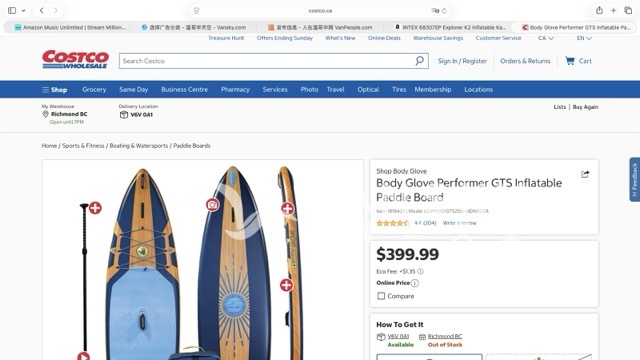Click the share product icon
The image size is (640, 360).
click(585, 174)
